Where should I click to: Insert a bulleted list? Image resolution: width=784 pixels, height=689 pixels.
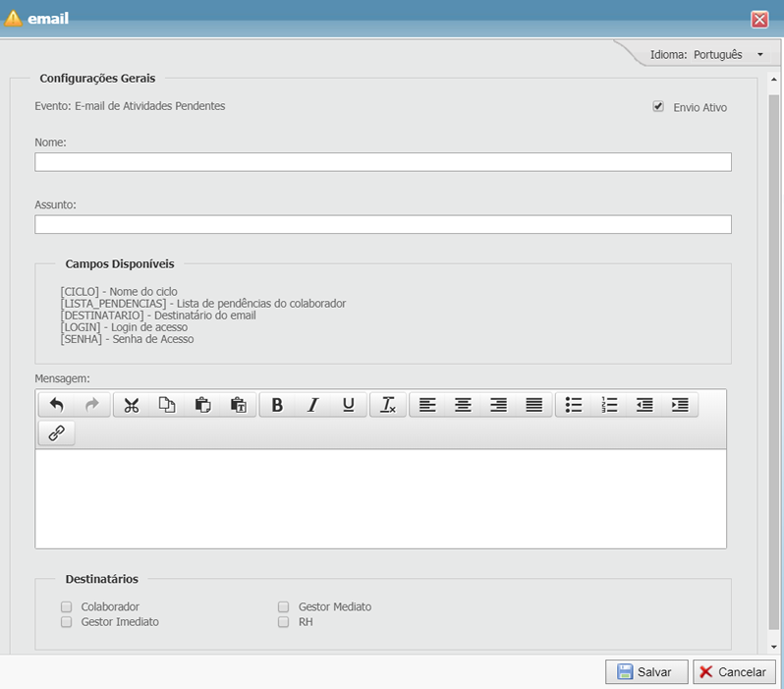click(574, 405)
